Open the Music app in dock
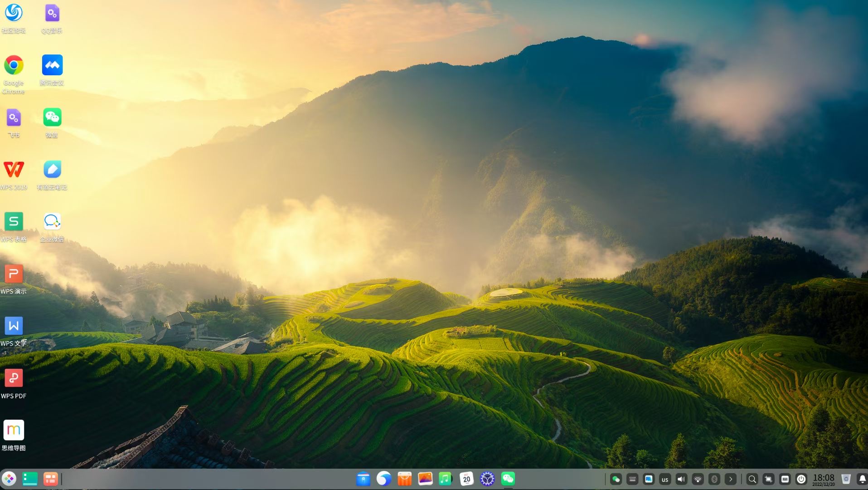 point(446,479)
